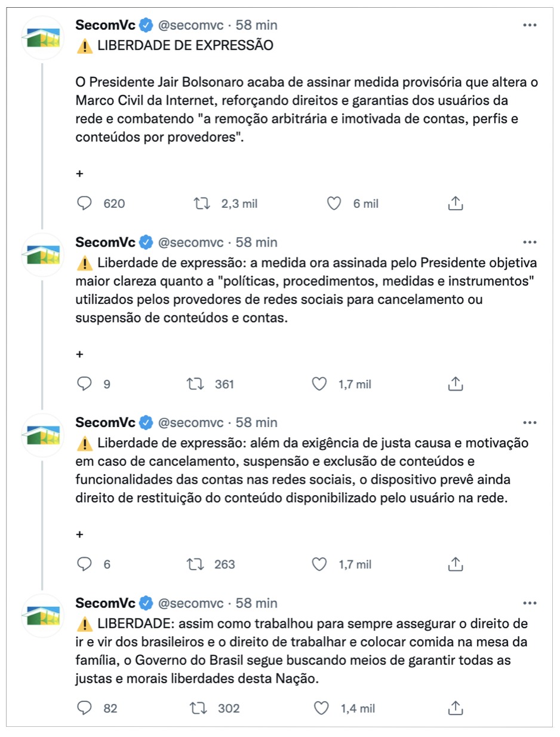Open more options on the last tweet
Screen dimensions: 560x737
click(x=530, y=603)
